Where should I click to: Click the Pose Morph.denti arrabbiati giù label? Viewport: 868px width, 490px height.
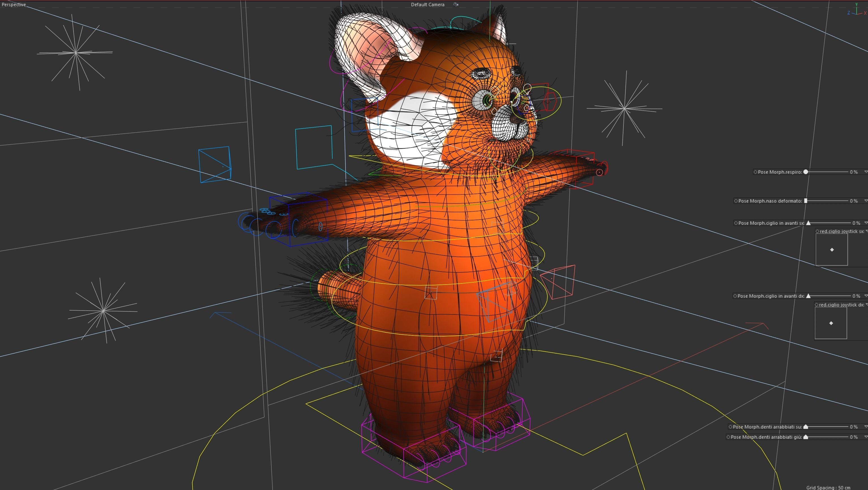[766, 437]
